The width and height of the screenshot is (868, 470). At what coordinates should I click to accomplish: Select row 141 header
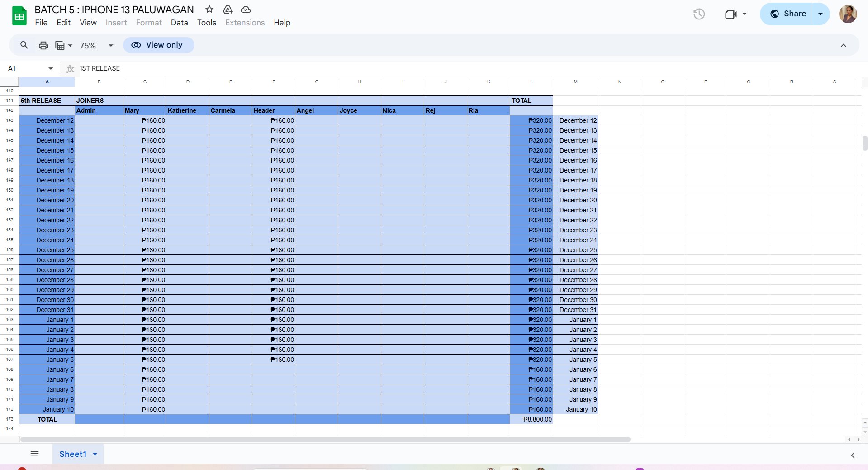coord(9,101)
